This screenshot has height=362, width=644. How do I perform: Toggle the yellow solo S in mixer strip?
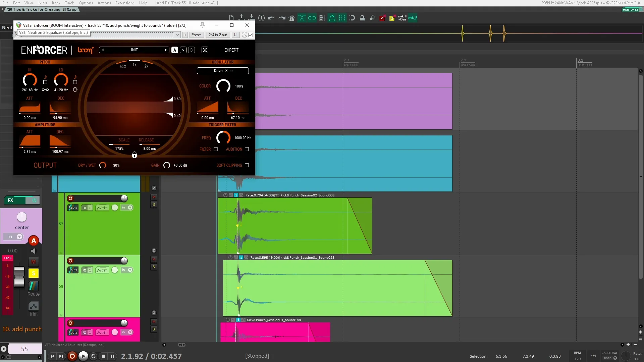33,274
